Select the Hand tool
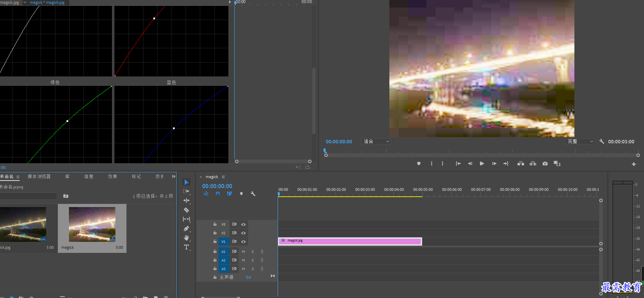Screen dimensions: 644x298 point(186,238)
